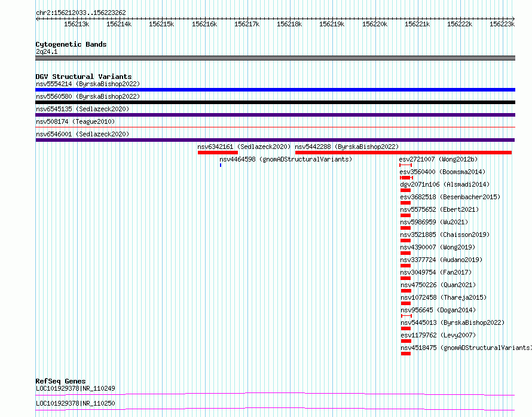Click the small blue nsv4464598 marker

pos(221,165)
